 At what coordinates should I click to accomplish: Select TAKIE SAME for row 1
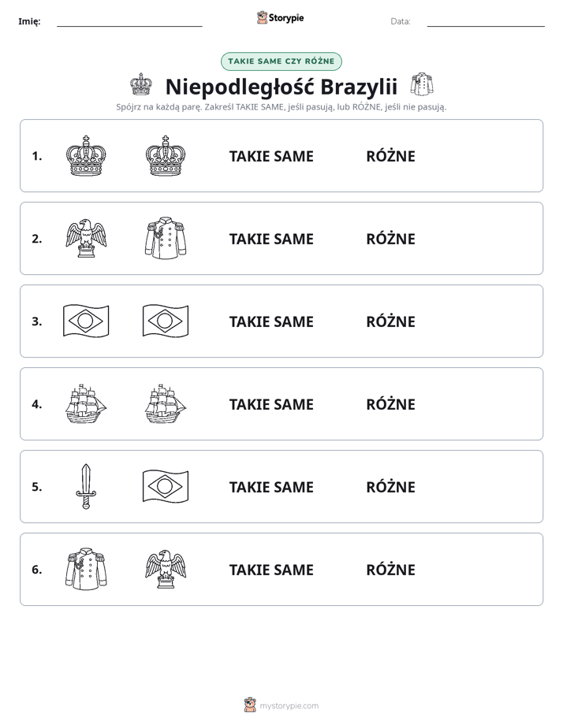click(x=271, y=157)
